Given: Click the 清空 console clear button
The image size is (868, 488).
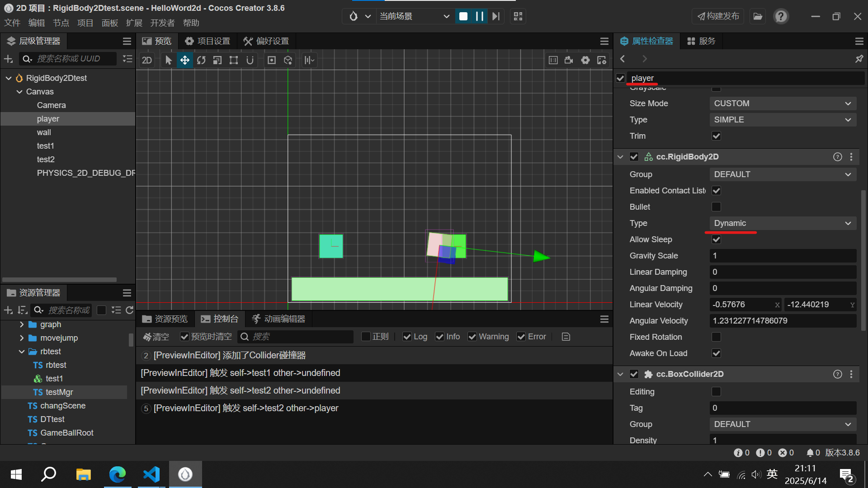Looking at the screenshot, I should (x=156, y=337).
